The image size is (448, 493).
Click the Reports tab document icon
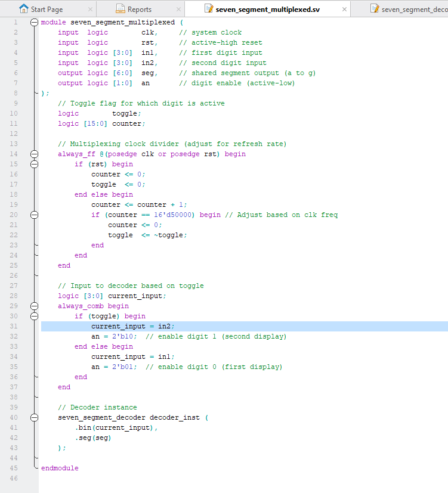point(121,9)
